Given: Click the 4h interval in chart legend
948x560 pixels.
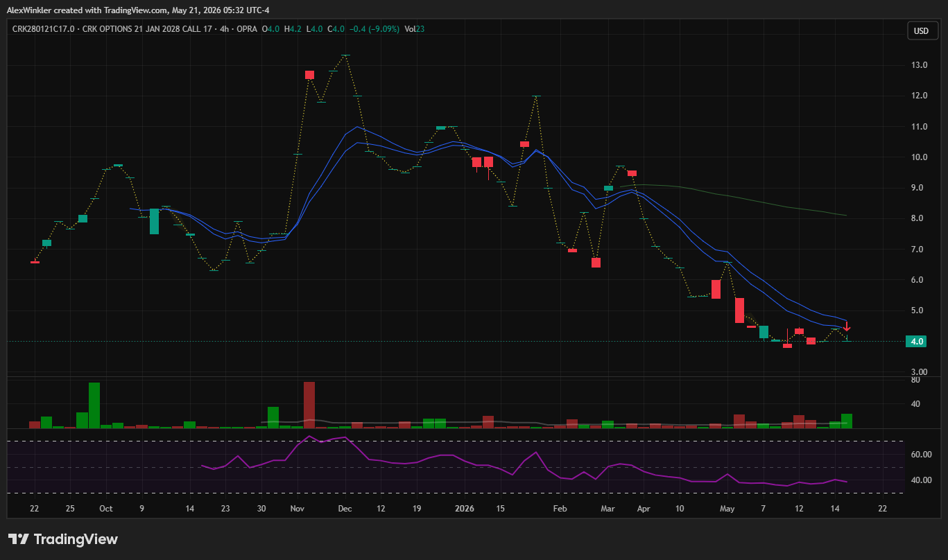Looking at the screenshot, I should [x=224, y=29].
